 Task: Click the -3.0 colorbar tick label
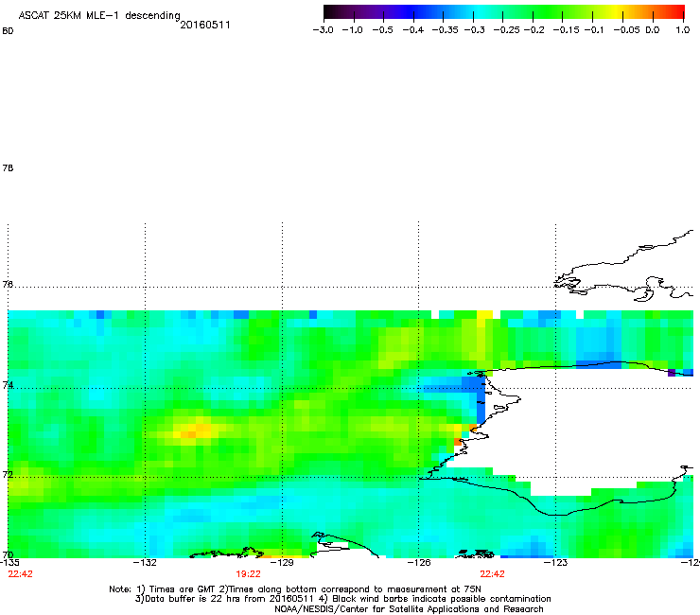click(x=324, y=30)
